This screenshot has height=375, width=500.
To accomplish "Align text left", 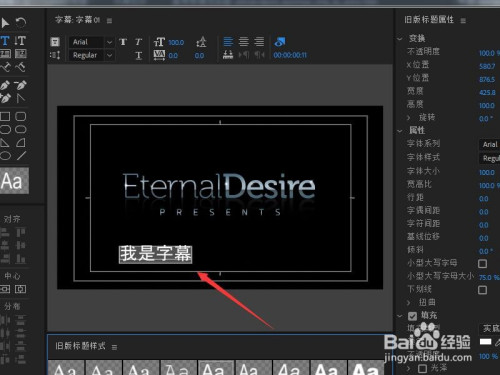I will coord(228,42).
